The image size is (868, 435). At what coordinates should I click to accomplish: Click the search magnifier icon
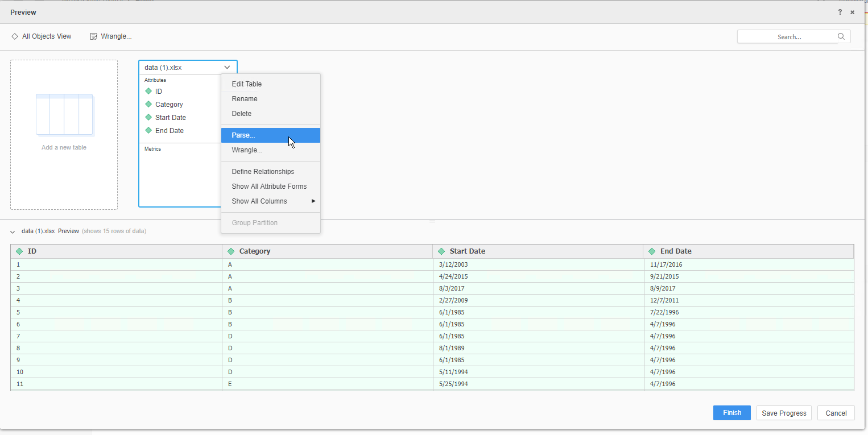click(841, 36)
